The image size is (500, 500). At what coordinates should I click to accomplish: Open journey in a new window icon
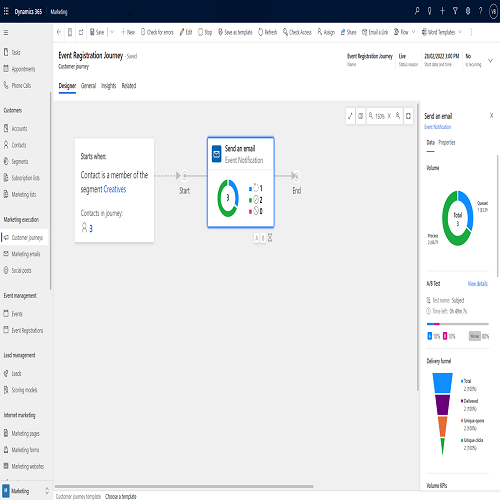(81, 32)
